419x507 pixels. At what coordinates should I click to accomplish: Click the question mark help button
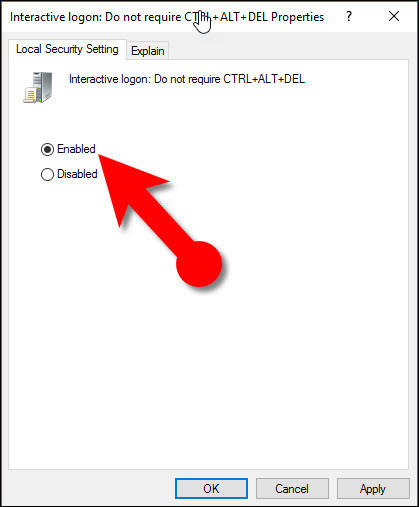pyautogui.click(x=349, y=16)
